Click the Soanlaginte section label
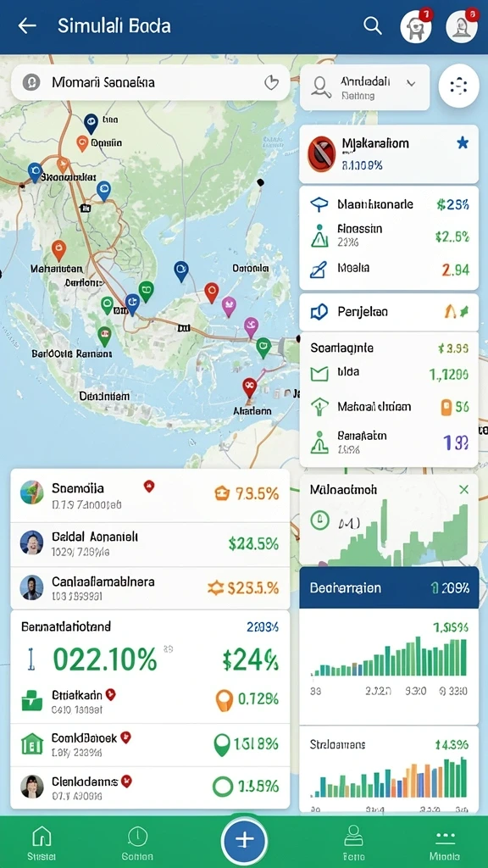Viewport: 488px width, 868px height. click(341, 348)
